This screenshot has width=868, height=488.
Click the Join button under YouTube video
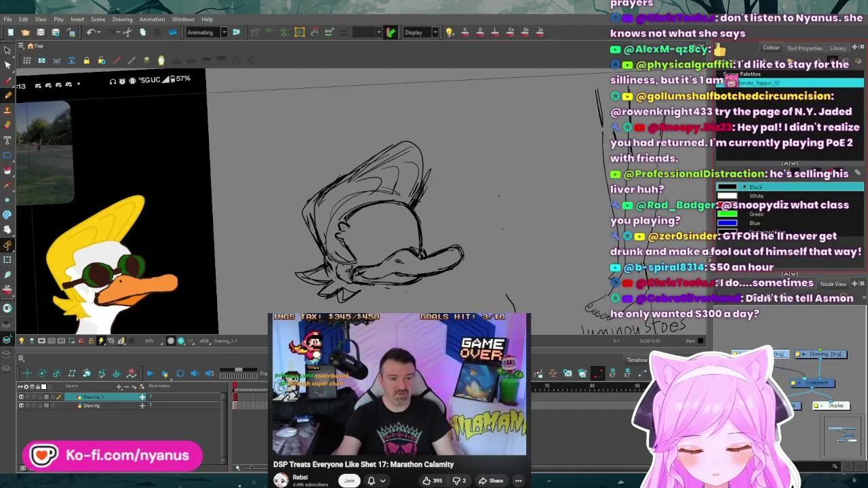point(349,481)
